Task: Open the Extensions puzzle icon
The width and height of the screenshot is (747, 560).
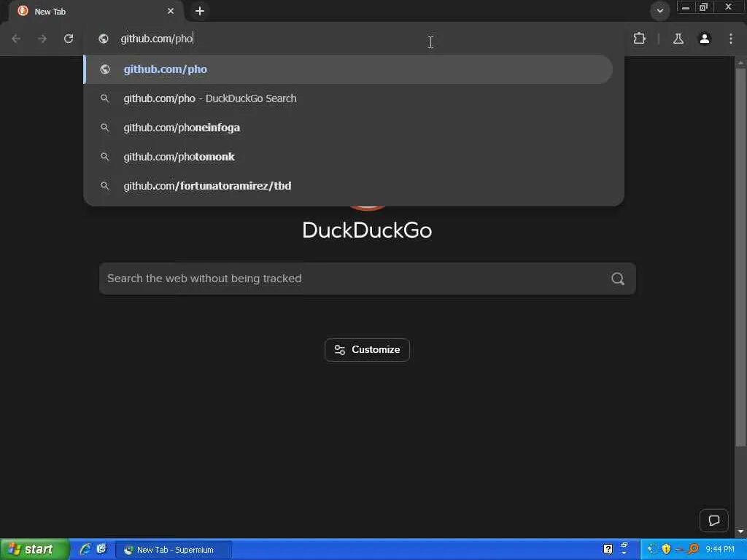Action: point(639,39)
